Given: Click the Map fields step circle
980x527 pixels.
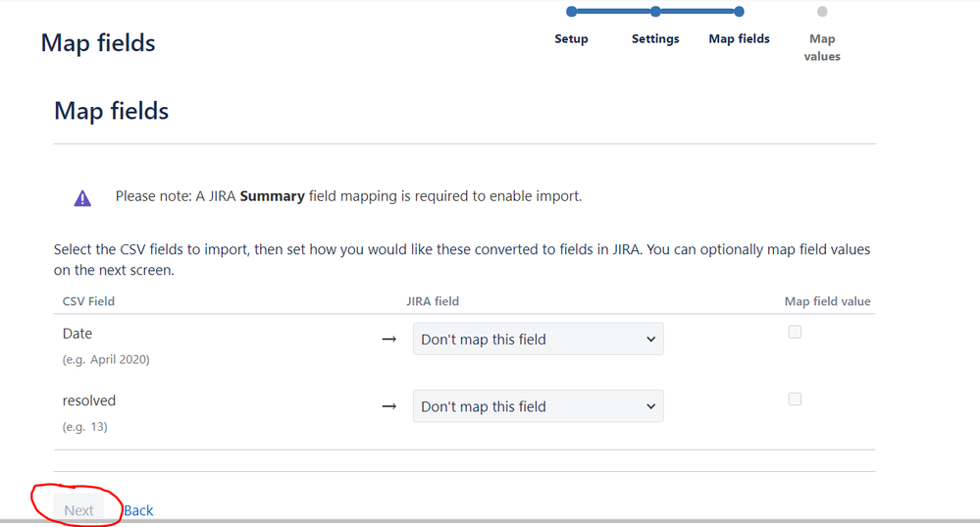Looking at the screenshot, I should (x=739, y=12).
